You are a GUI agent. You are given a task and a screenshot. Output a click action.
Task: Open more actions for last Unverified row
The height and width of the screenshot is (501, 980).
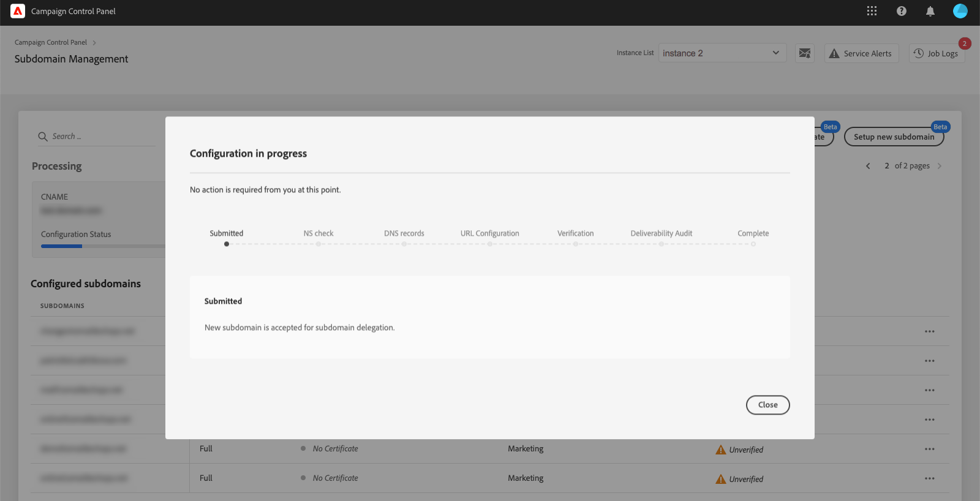929,478
